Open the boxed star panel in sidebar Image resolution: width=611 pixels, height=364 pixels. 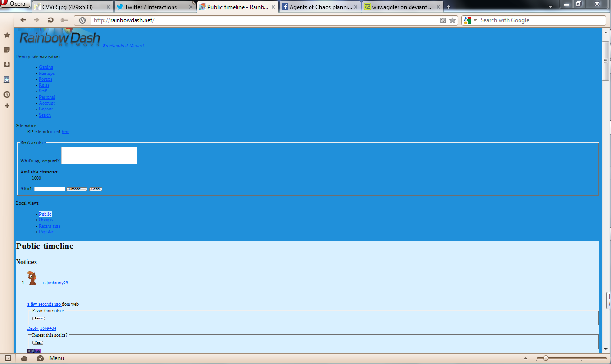7,80
